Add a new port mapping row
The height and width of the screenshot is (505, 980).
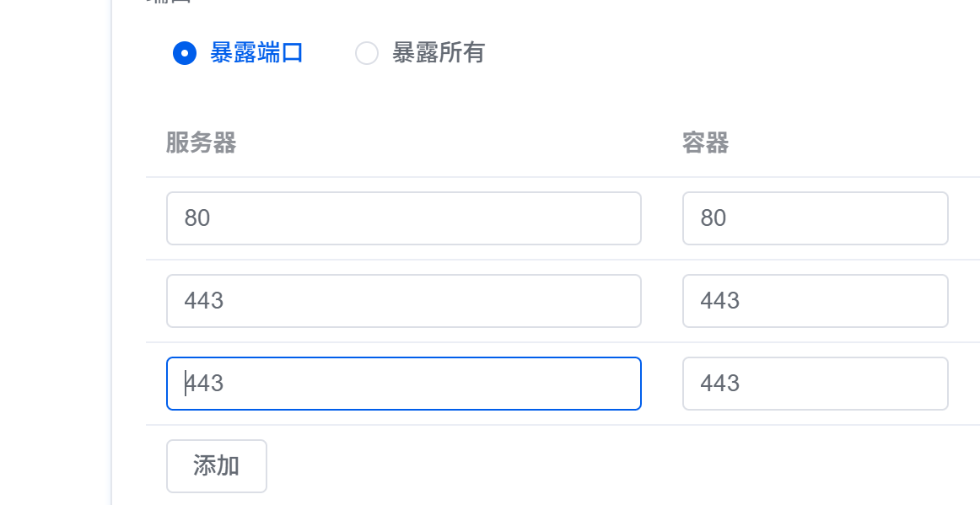click(217, 465)
